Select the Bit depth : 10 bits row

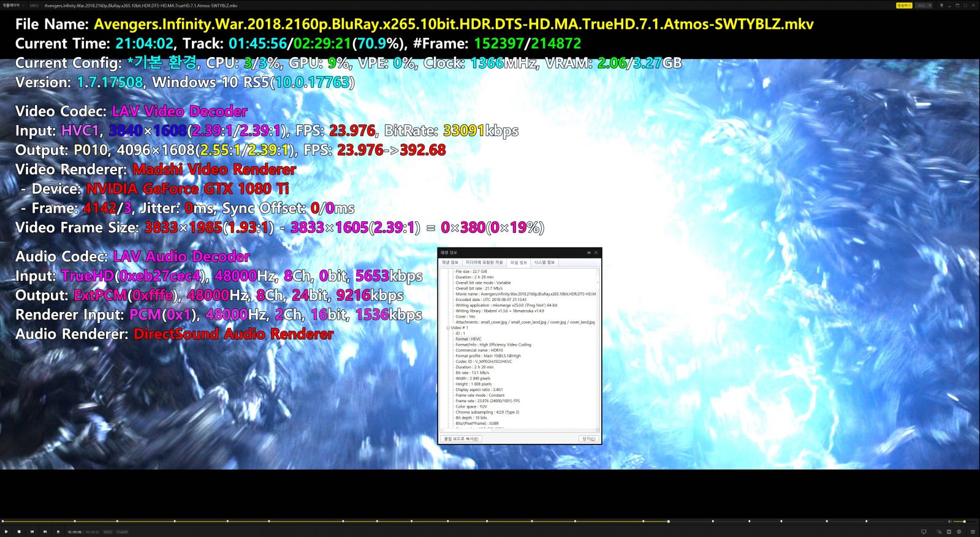point(471,418)
